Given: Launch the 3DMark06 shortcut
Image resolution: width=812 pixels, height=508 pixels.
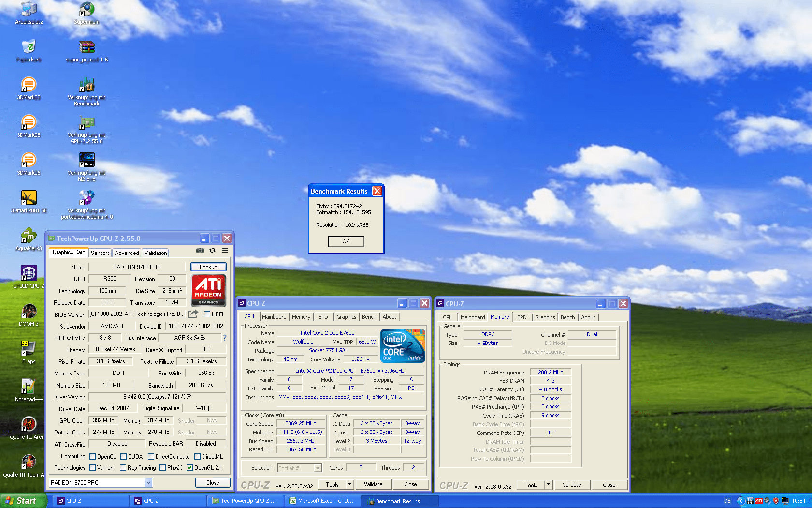Looking at the screenshot, I should (29, 164).
